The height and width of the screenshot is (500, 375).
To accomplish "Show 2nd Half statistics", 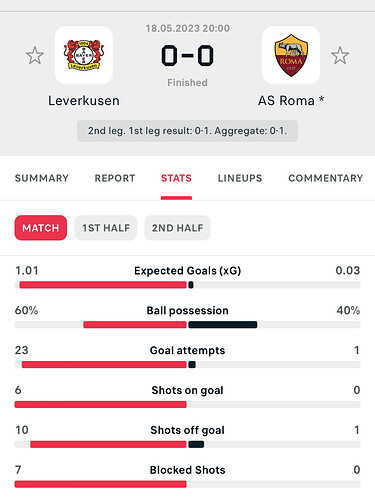I will tap(177, 228).
